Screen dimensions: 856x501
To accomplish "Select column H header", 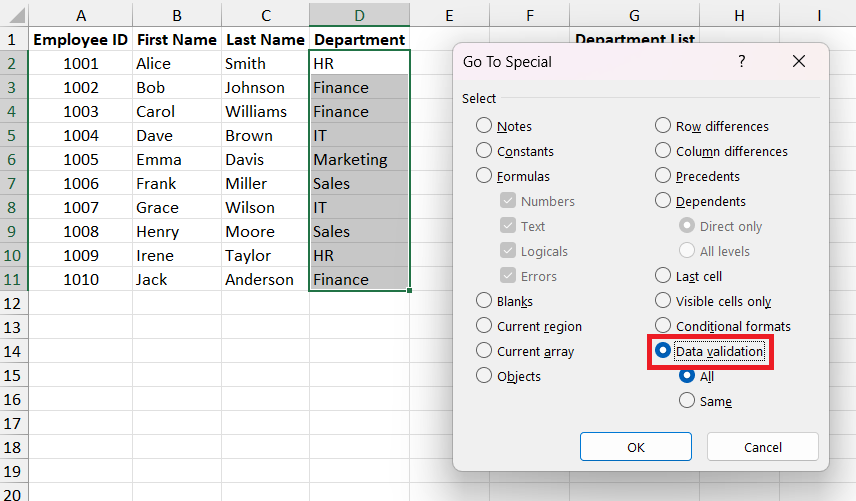I will tap(739, 15).
